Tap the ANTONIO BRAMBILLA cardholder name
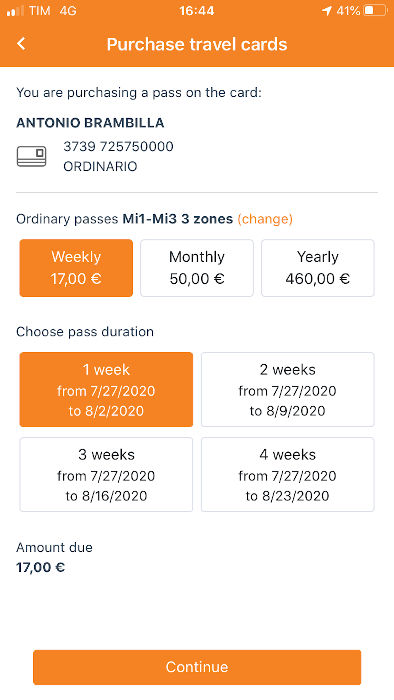This screenshot has height=700, width=394. coord(90,123)
